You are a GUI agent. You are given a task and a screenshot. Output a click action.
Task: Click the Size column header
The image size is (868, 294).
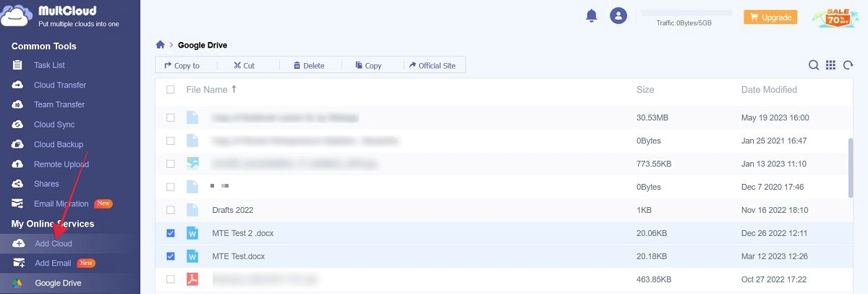click(645, 90)
